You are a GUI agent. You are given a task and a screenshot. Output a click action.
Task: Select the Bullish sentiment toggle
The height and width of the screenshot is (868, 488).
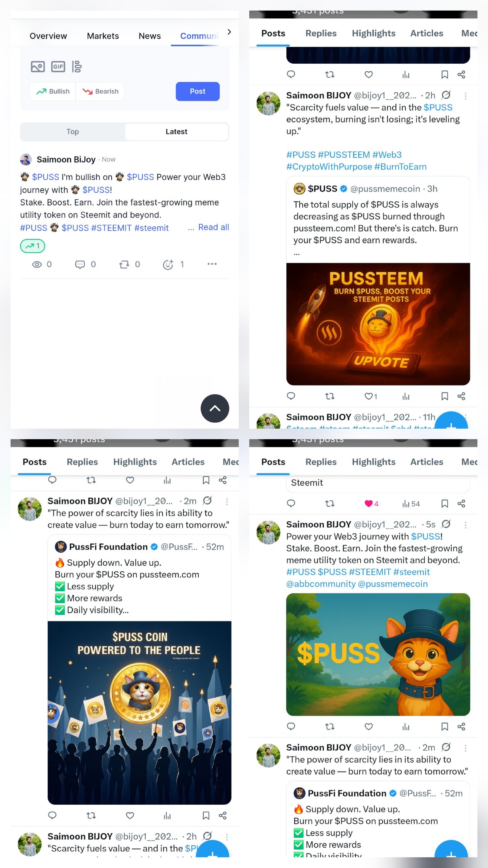point(53,92)
